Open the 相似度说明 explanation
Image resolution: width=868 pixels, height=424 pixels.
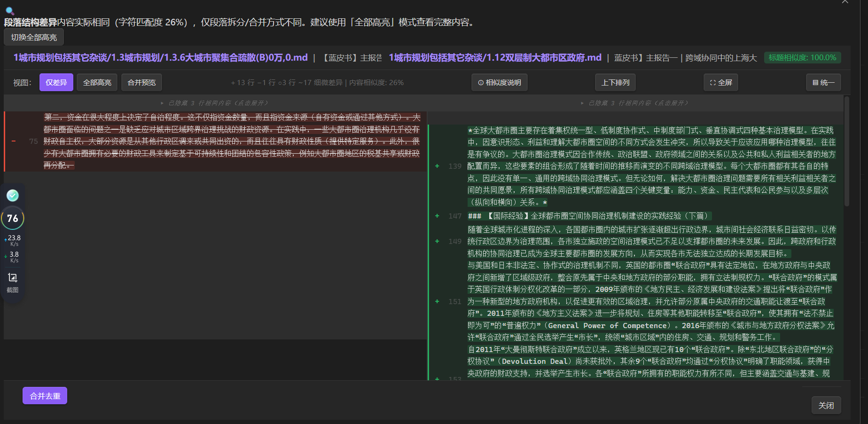click(x=500, y=82)
